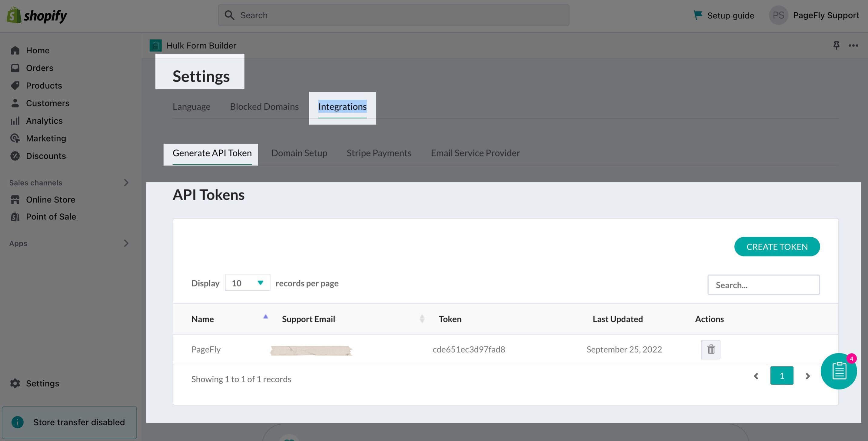
Task: Open the Stripe Payments tab
Action: (379, 153)
